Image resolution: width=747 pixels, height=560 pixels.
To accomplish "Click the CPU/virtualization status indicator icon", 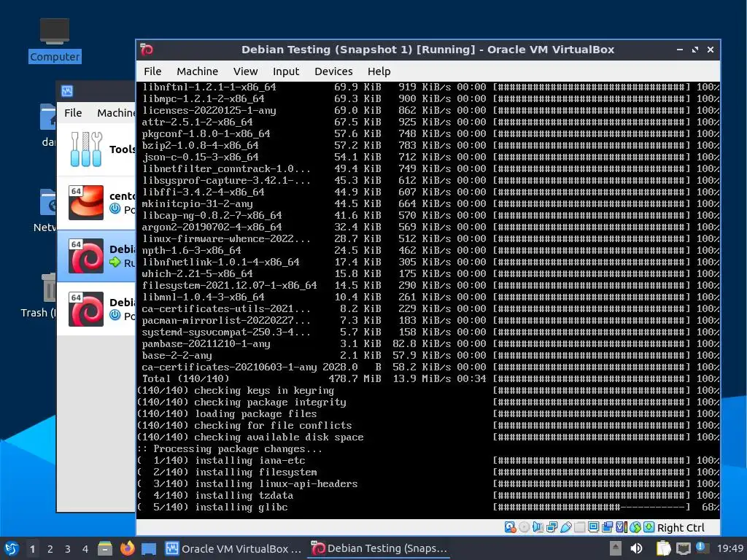I will point(622,527).
